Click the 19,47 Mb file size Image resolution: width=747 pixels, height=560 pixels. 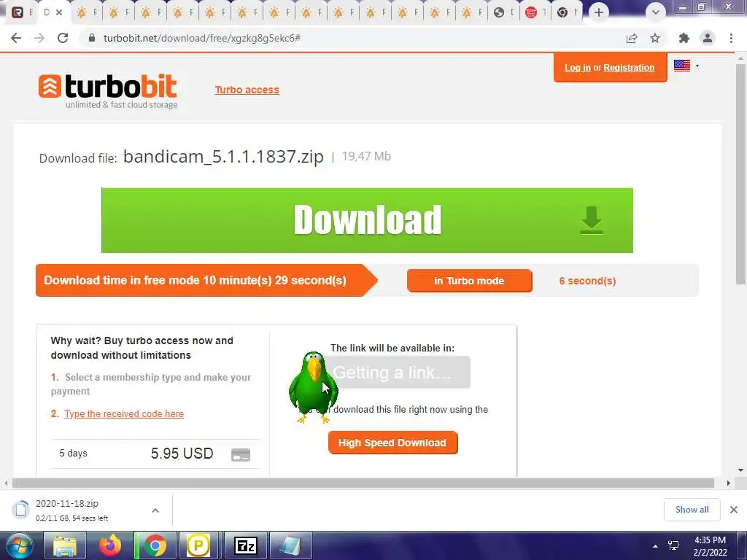[x=366, y=156]
